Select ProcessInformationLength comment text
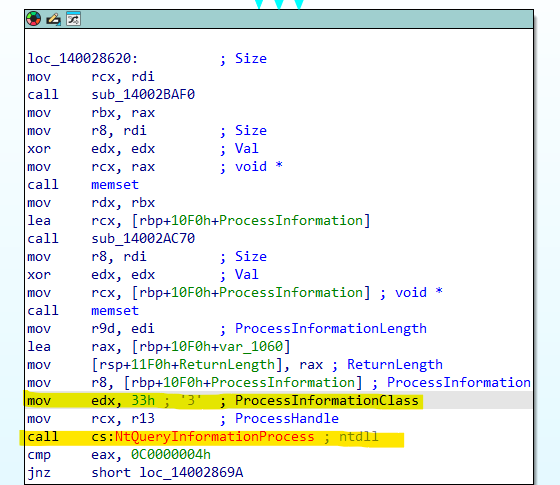Image resolution: width=560 pixels, height=485 pixels. [331, 329]
